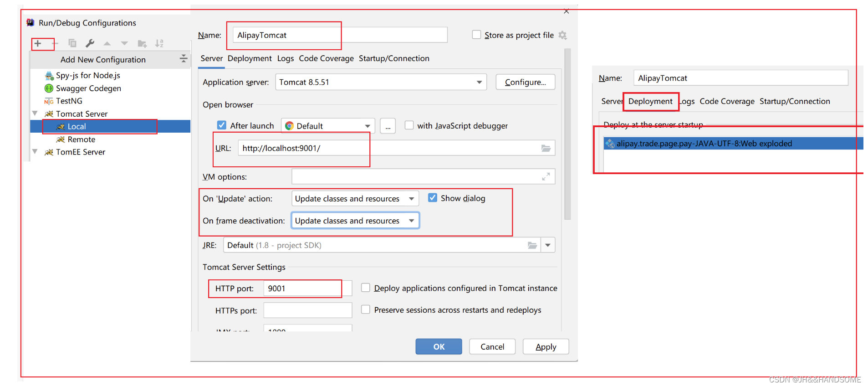This screenshot has width=868, height=387.
Task: Click the browser ellipsis button
Action: pos(388,126)
